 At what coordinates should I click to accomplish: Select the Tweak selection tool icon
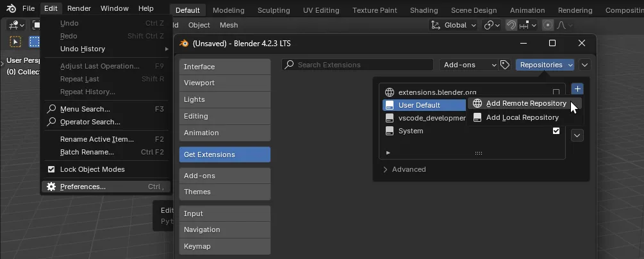click(x=15, y=42)
